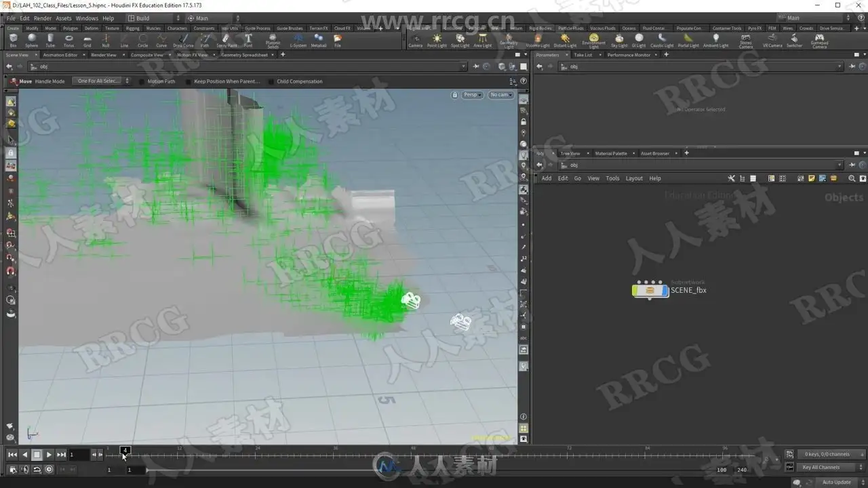The image size is (868, 488).
Task: Play the animation forward
Action: (x=49, y=455)
